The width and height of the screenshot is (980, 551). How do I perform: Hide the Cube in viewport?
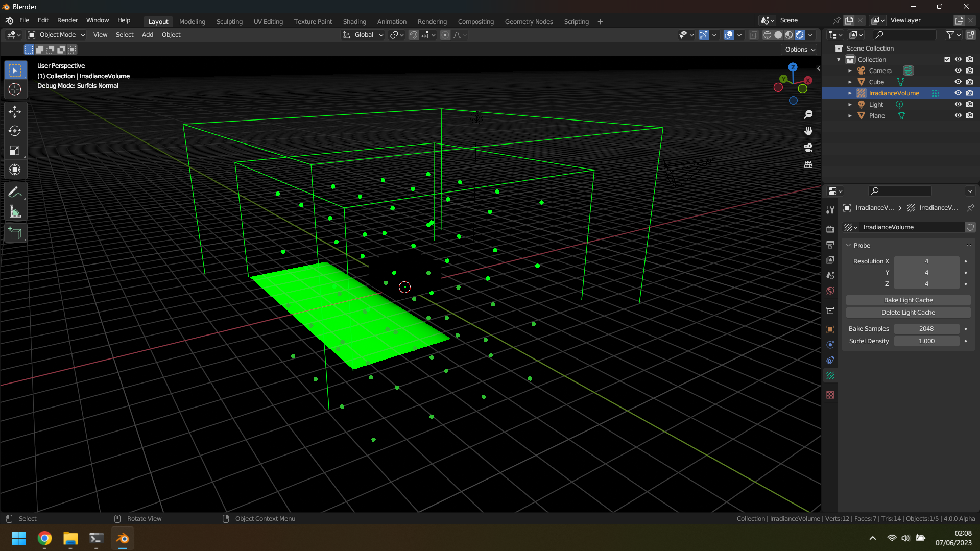click(x=958, y=82)
